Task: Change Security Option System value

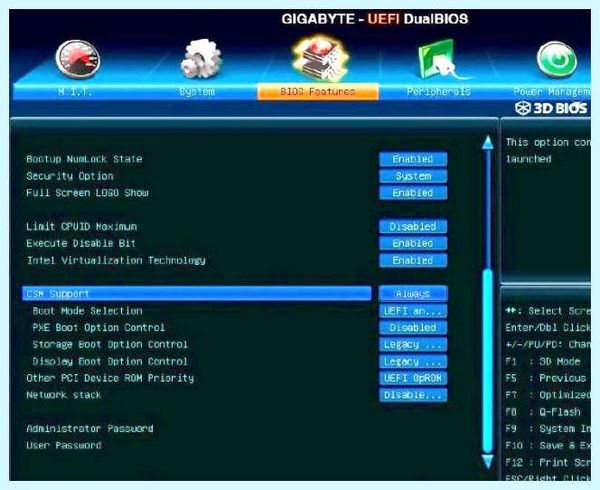Action: (x=413, y=176)
